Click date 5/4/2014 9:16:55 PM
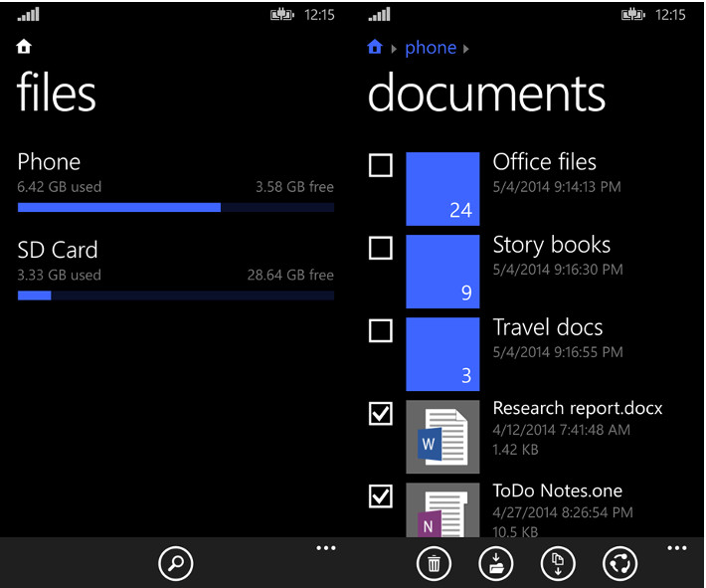706x588 pixels. tap(558, 352)
